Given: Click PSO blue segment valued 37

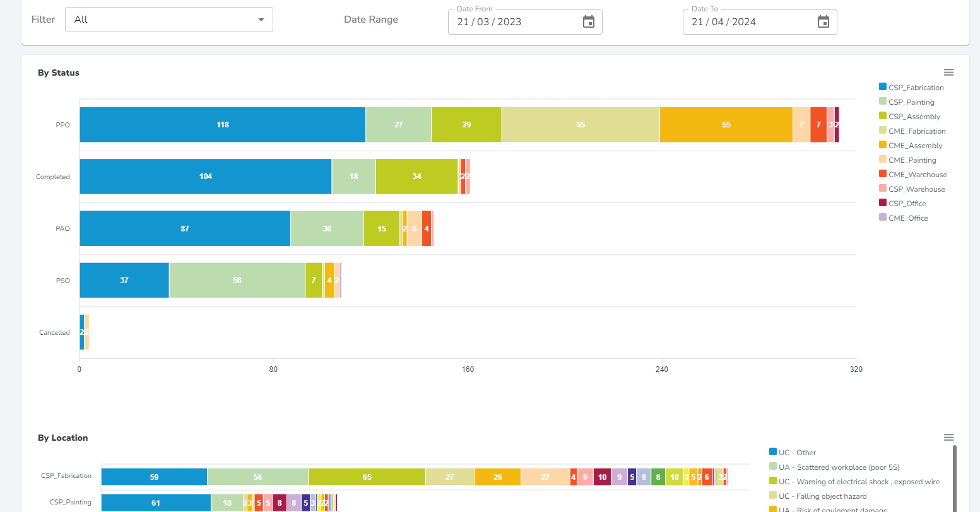Looking at the screenshot, I should pos(124,280).
